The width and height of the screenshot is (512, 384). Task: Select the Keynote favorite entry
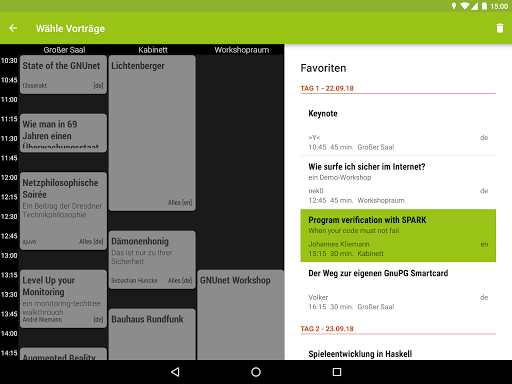point(398,129)
